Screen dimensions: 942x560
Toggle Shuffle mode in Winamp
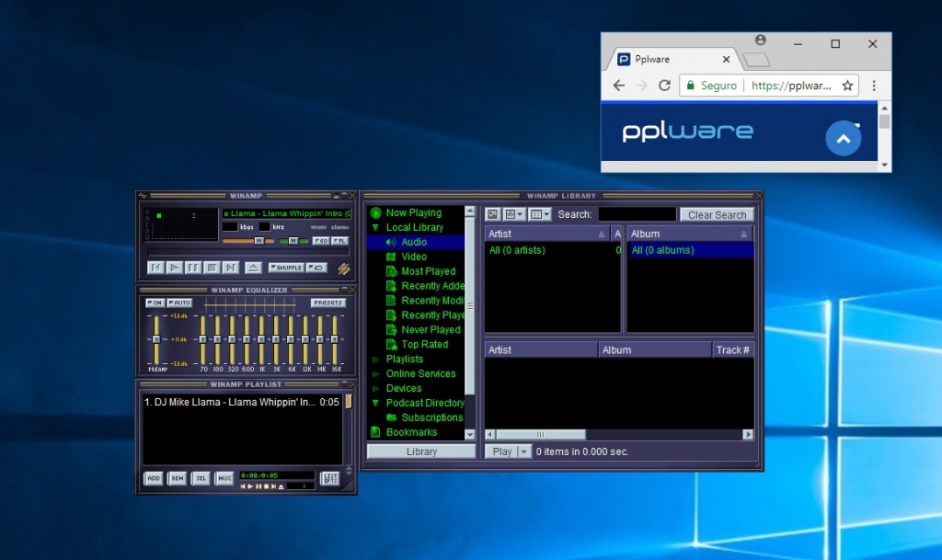[286, 268]
